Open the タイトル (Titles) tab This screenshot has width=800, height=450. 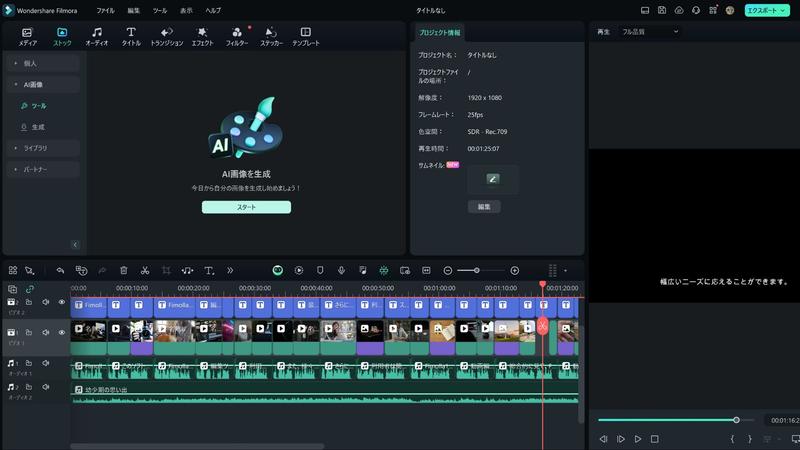pyautogui.click(x=131, y=37)
